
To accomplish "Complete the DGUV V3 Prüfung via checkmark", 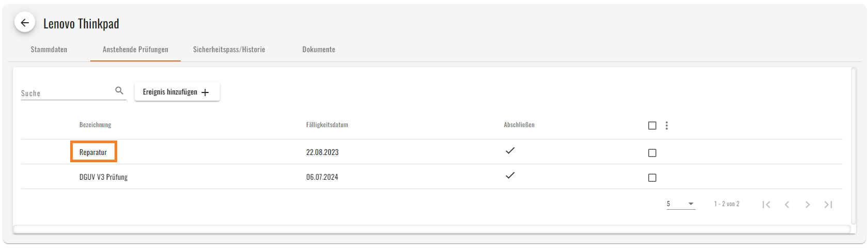I will pos(510,176).
